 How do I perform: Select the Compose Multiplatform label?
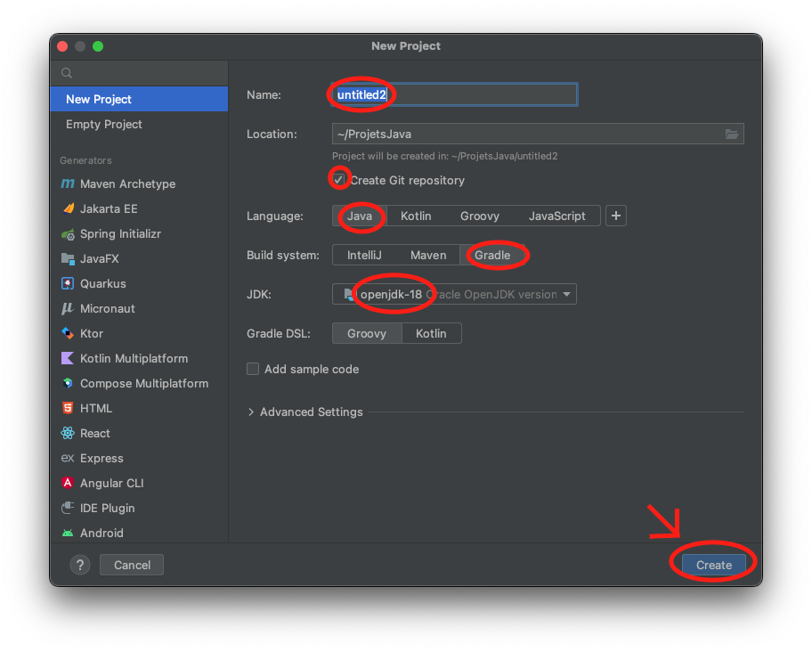pyautogui.click(x=144, y=384)
